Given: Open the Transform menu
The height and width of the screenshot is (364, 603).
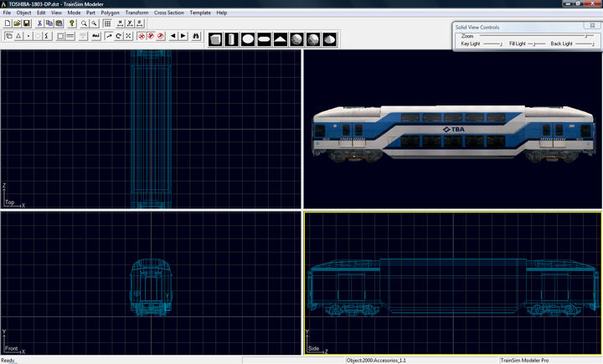Looking at the screenshot, I should click(137, 13).
